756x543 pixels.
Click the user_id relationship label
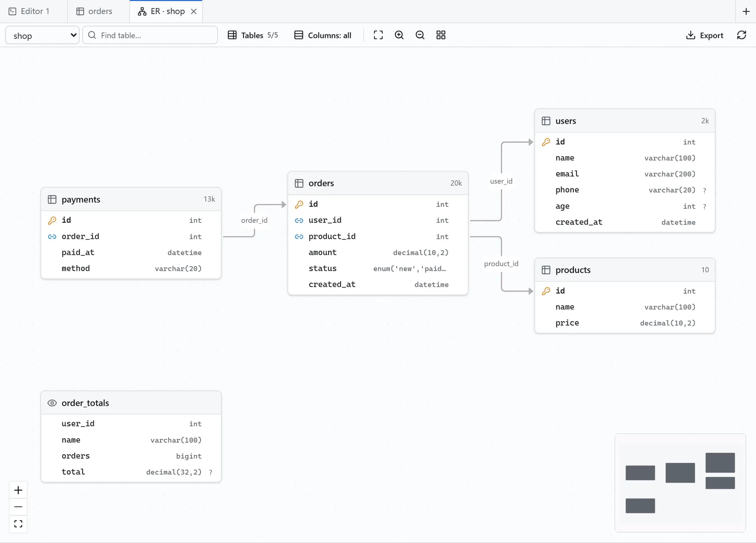(501, 181)
